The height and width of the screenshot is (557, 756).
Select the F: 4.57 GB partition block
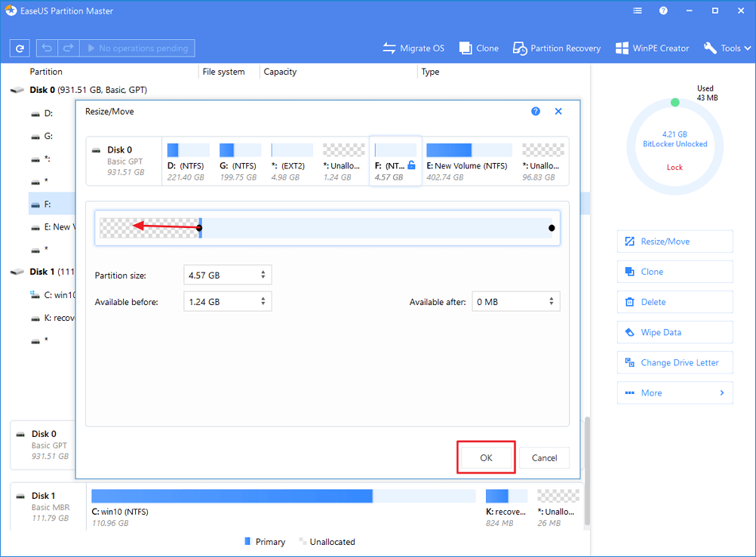[x=395, y=162]
